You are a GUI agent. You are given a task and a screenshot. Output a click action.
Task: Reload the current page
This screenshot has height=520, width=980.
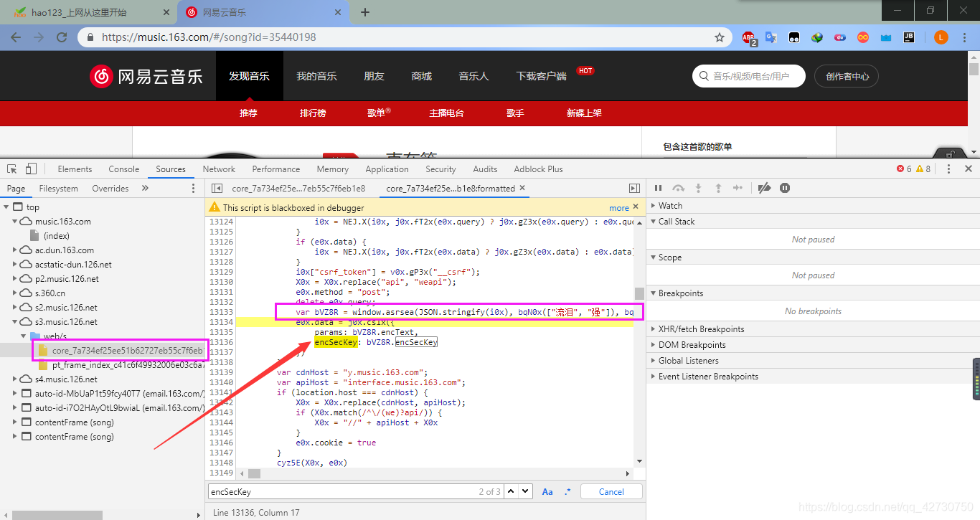tap(61, 37)
